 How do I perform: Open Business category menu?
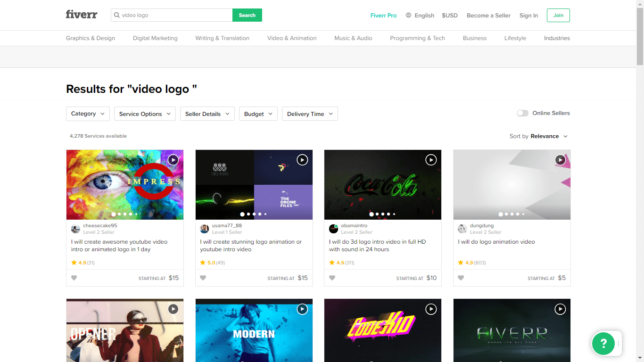475,38
